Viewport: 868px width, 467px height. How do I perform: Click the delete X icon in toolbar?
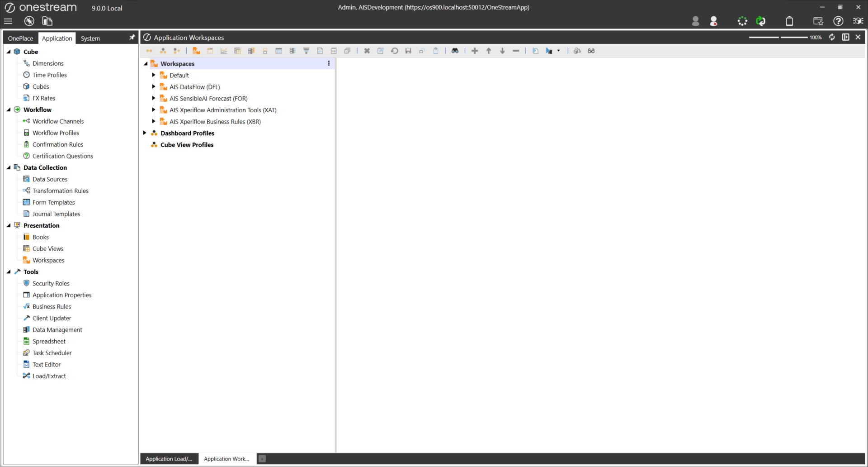(x=367, y=51)
